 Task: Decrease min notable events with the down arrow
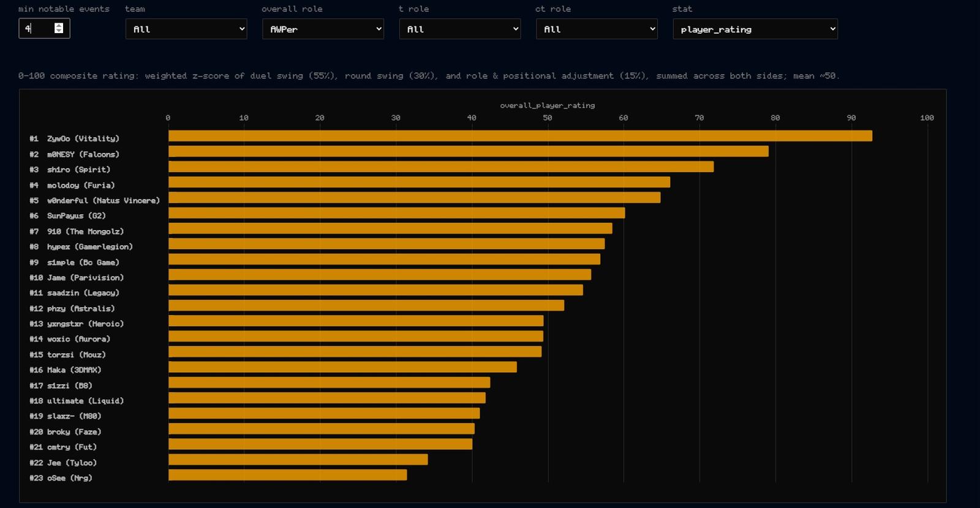[59, 31]
